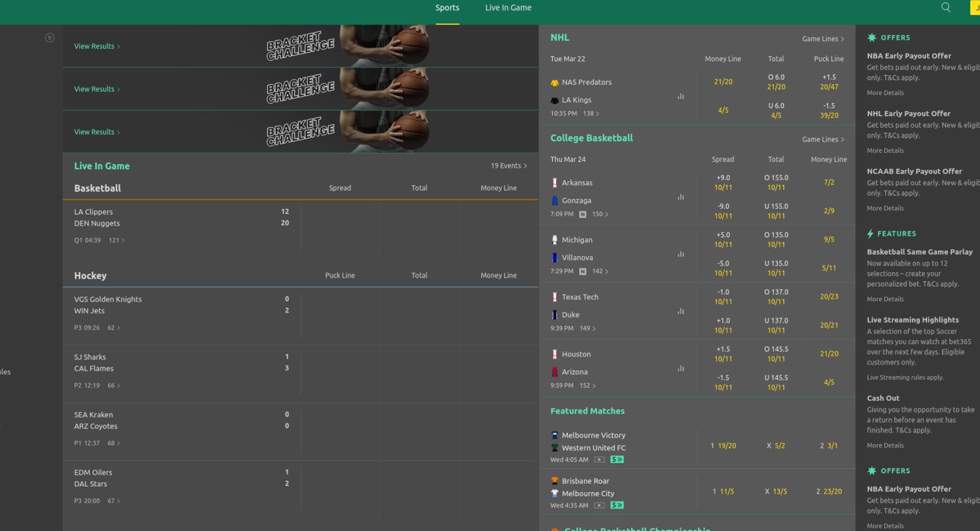Open 67 markets for Oilers vs Stars

coord(114,501)
